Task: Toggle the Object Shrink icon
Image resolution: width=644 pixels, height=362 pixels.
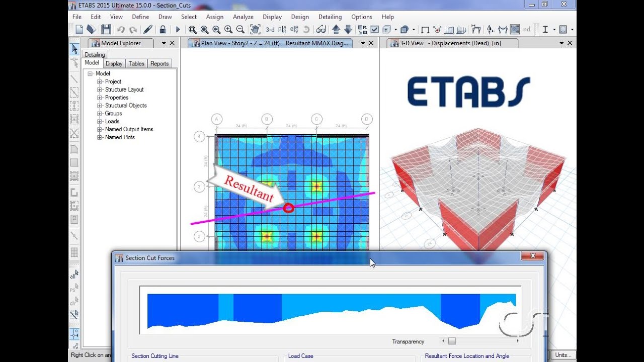Action: click(x=363, y=30)
